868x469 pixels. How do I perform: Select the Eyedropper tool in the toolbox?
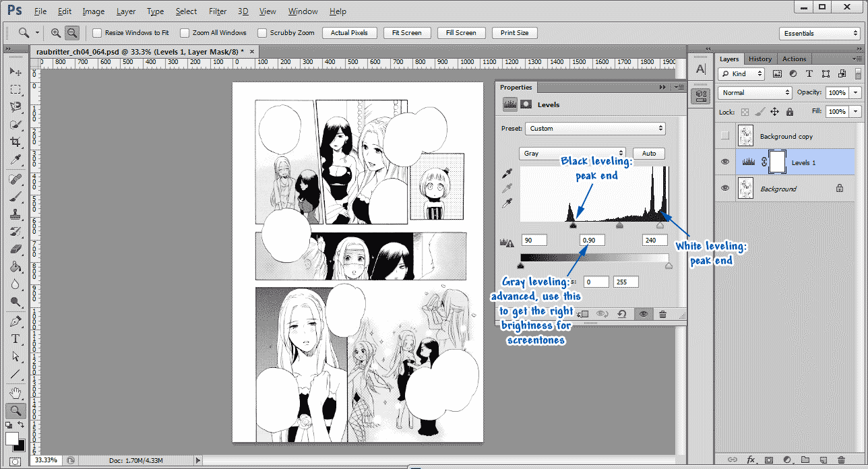pos(15,160)
